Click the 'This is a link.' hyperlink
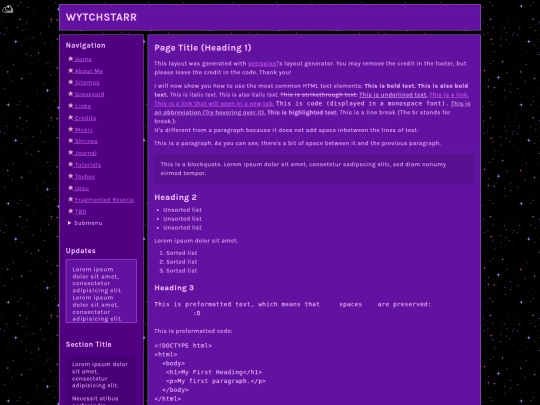 click(x=449, y=95)
